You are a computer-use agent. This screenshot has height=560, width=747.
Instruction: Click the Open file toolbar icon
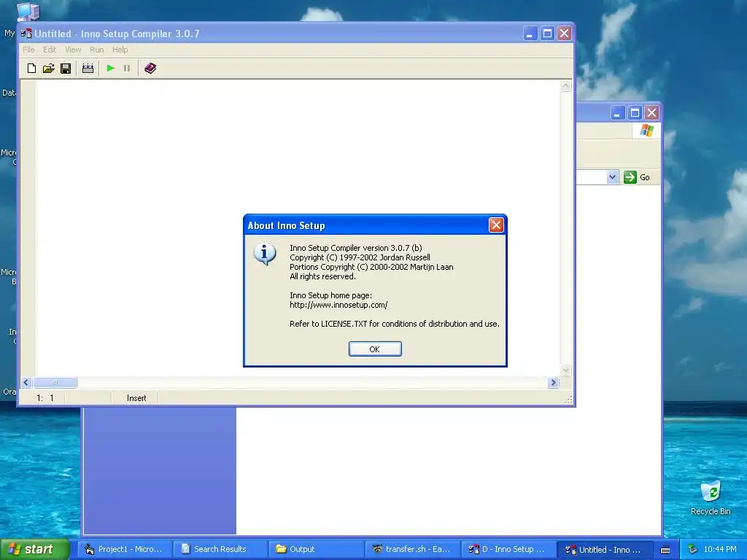click(49, 68)
